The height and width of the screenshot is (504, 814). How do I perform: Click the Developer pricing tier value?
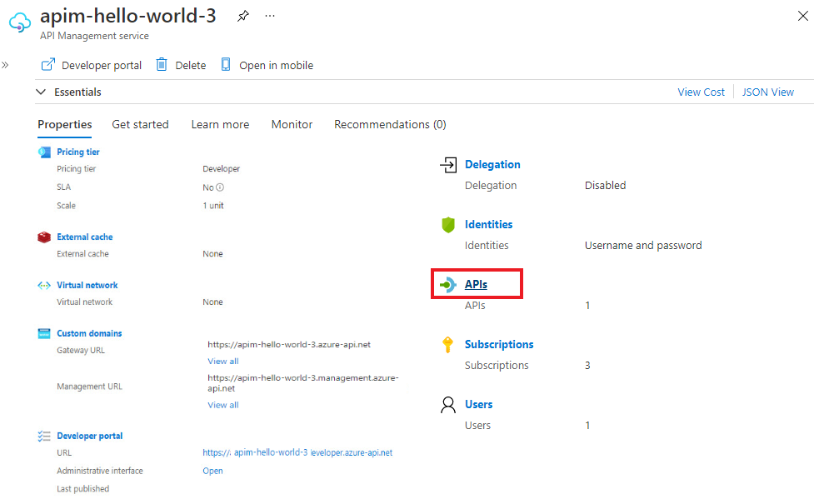click(221, 169)
